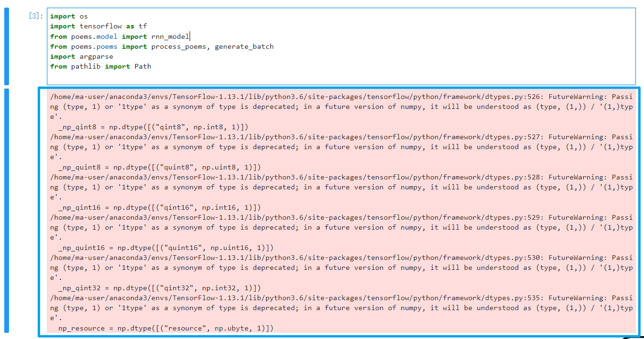The width and height of the screenshot is (644, 339).
Task: Click the 'import argparse' line
Action: tap(82, 56)
